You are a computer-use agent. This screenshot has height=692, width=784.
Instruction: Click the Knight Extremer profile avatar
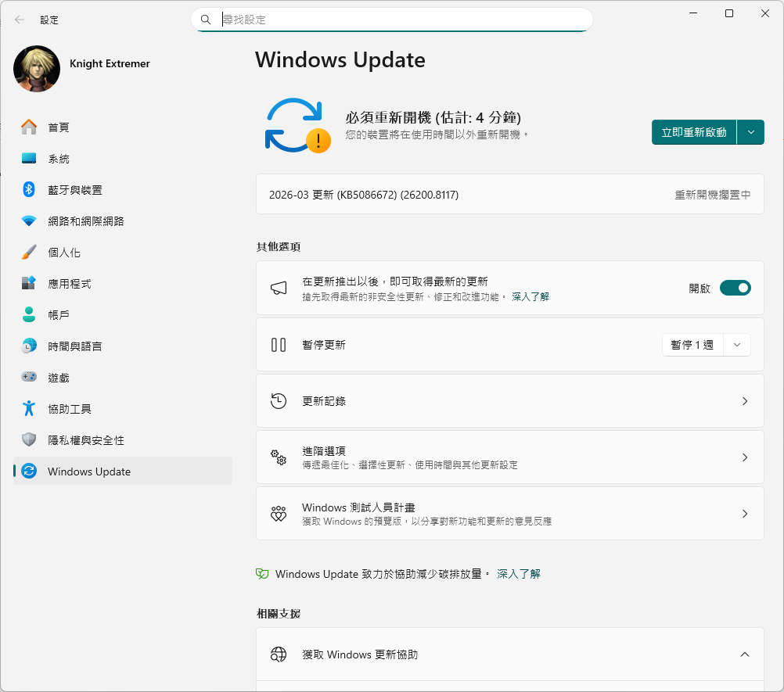pyautogui.click(x=37, y=69)
